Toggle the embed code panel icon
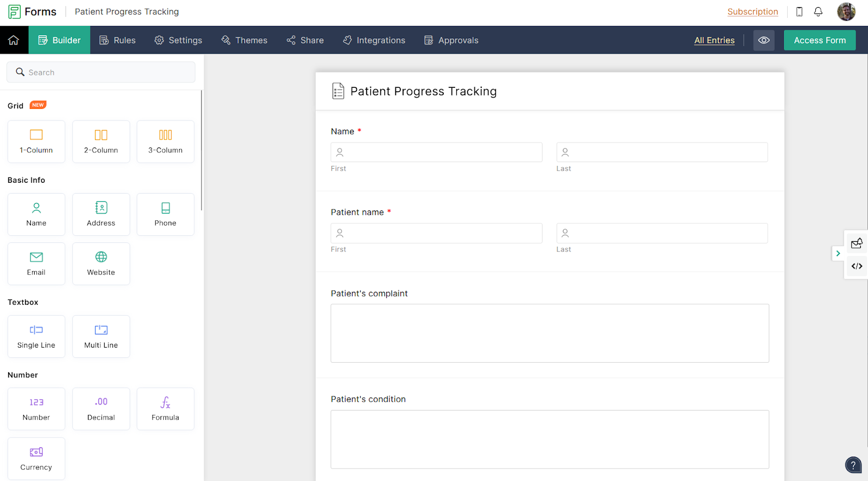The image size is (868, 481). [856, 266]
